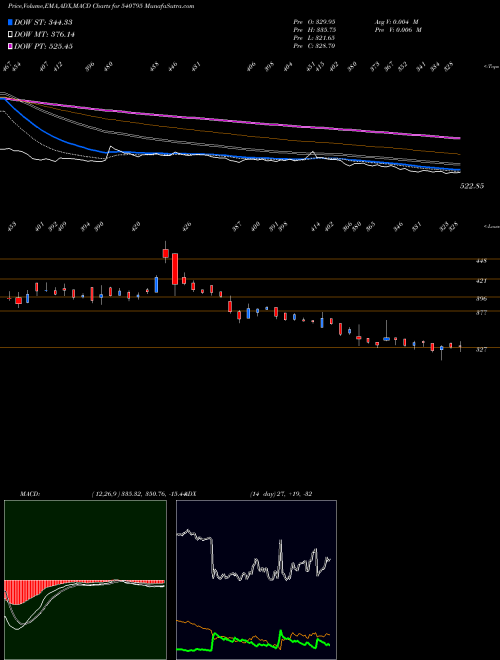Select the 'DOW MT: 376.14' legend text
The width and height of the screenshot is (500, 660).
(x=44, y=35)
